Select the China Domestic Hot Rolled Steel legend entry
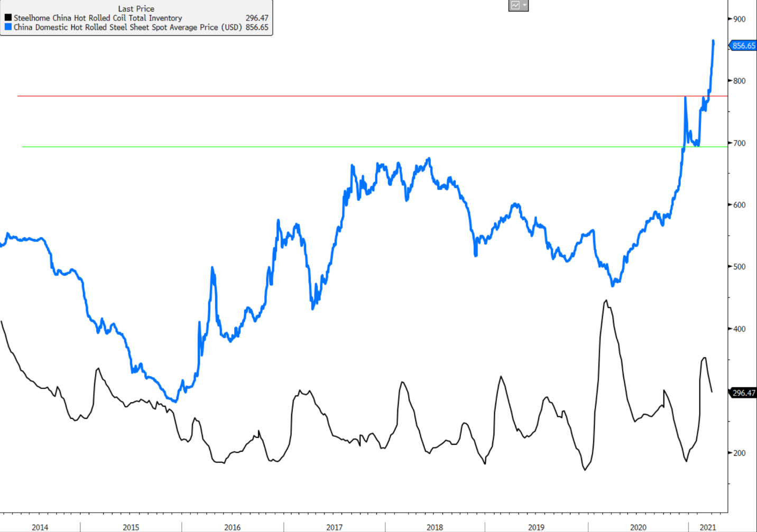Viewport: 757px width, 532px height. (x=127, y=27)
